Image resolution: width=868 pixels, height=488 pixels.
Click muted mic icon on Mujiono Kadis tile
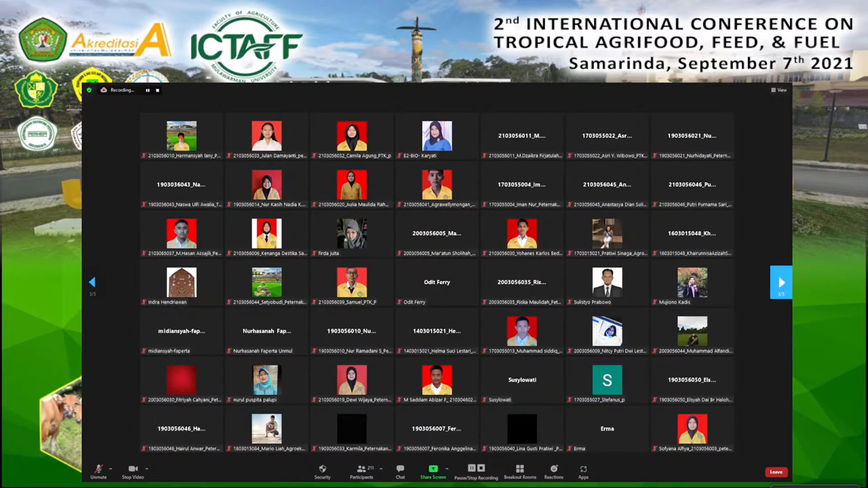[655, 302]
